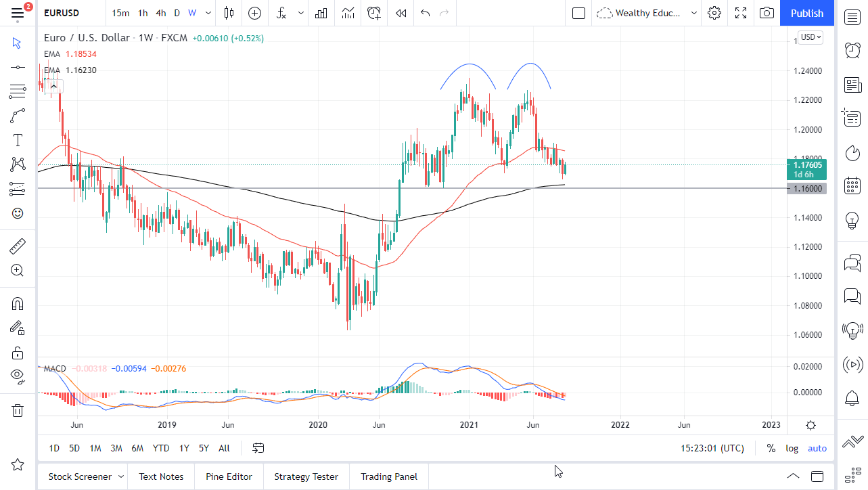This screenshot has width=868, height=490.
Task: Open the interval dropdown next to W
Action: (208, 13)
